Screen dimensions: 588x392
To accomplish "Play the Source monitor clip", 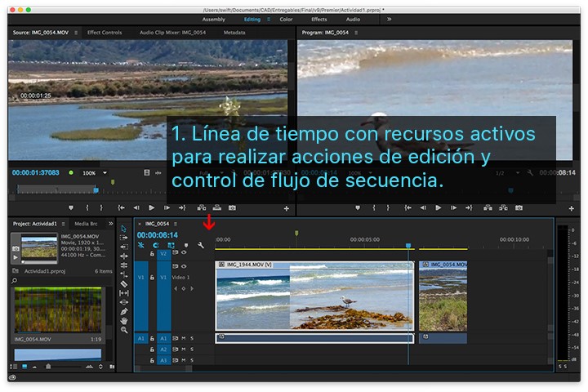I will coord(152,207).
